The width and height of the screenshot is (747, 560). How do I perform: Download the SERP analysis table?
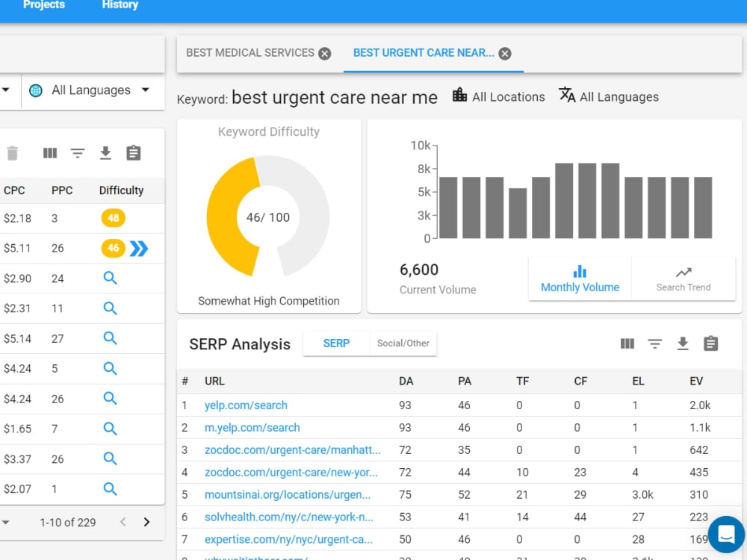(683, 343)
